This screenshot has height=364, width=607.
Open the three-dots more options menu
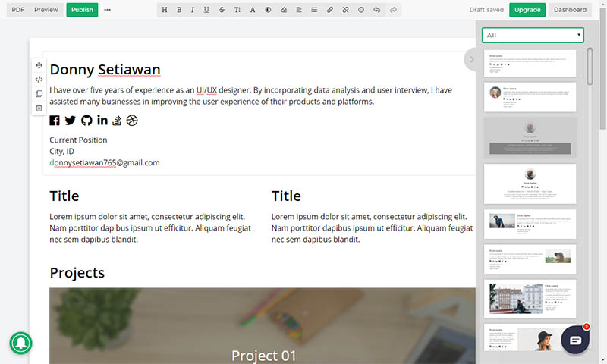[107, 10]
